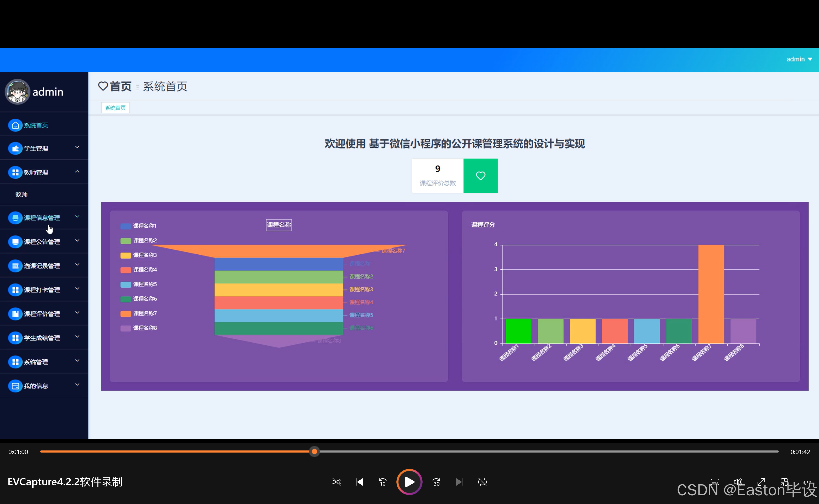The width and height of the screenshot is (819, 504).
Task: Toggle 课程名称2 legend entry in funnel chart
Action: coord(138,240)
